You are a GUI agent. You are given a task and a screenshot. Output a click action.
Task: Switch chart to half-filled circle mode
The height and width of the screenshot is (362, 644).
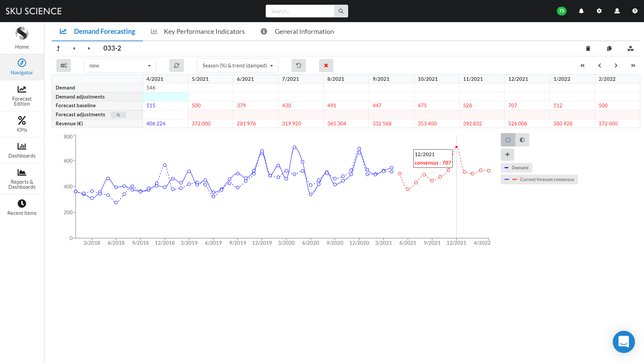click(522, 140)
